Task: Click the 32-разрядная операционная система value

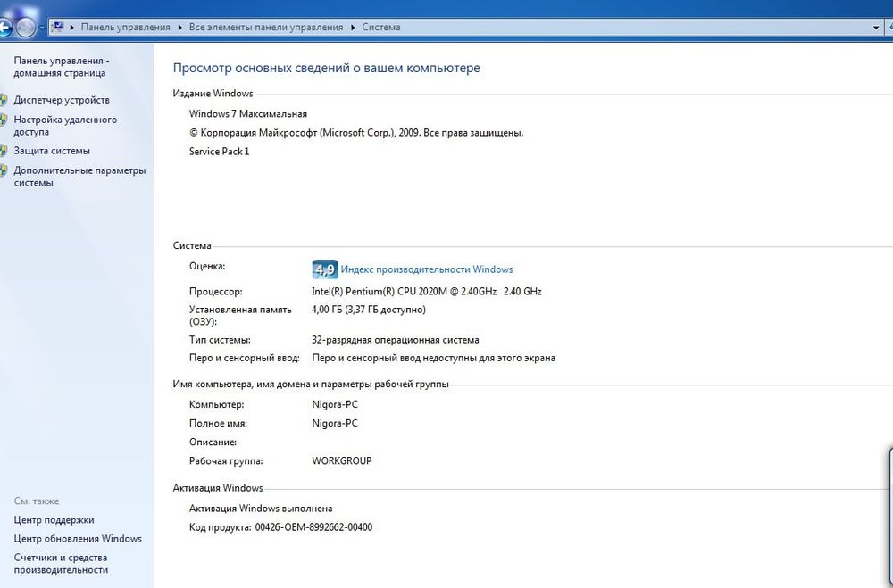Action: [396, 340]
